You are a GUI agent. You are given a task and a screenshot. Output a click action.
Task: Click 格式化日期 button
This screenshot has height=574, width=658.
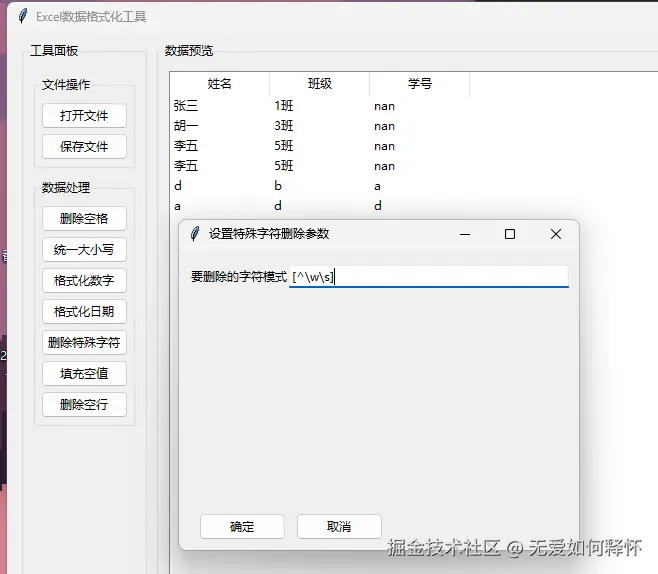pyautogui.click(x=84, y=311)
